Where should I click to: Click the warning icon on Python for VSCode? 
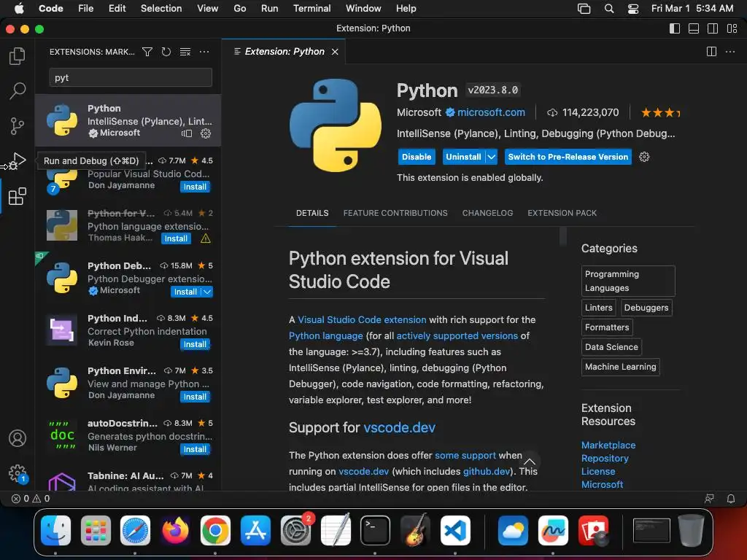206,238
